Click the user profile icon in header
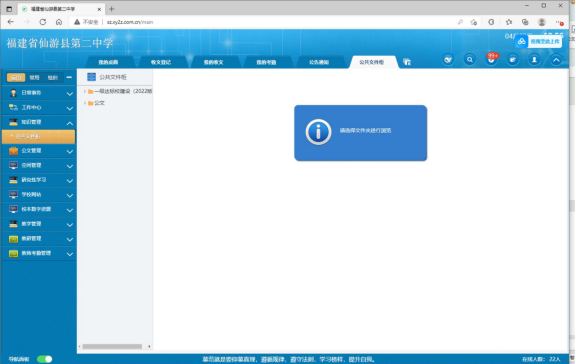576x364 pixels. pos(534,60)
